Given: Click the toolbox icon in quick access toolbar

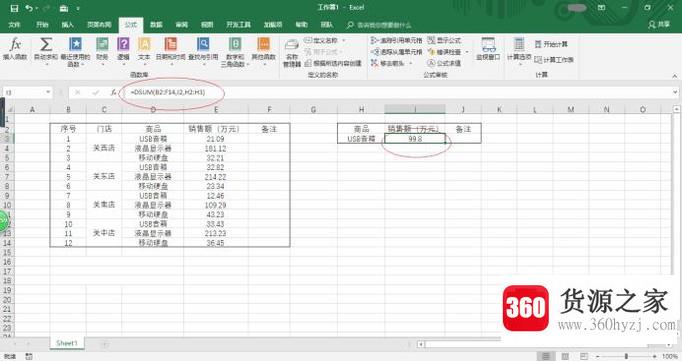Looking at the screenshot, I should 64,8.
